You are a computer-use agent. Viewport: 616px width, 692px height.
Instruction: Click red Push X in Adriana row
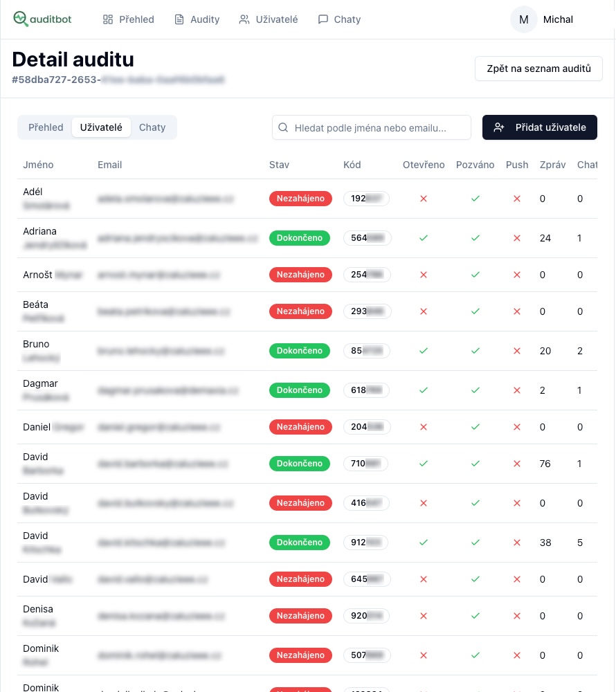coord(517,238)
